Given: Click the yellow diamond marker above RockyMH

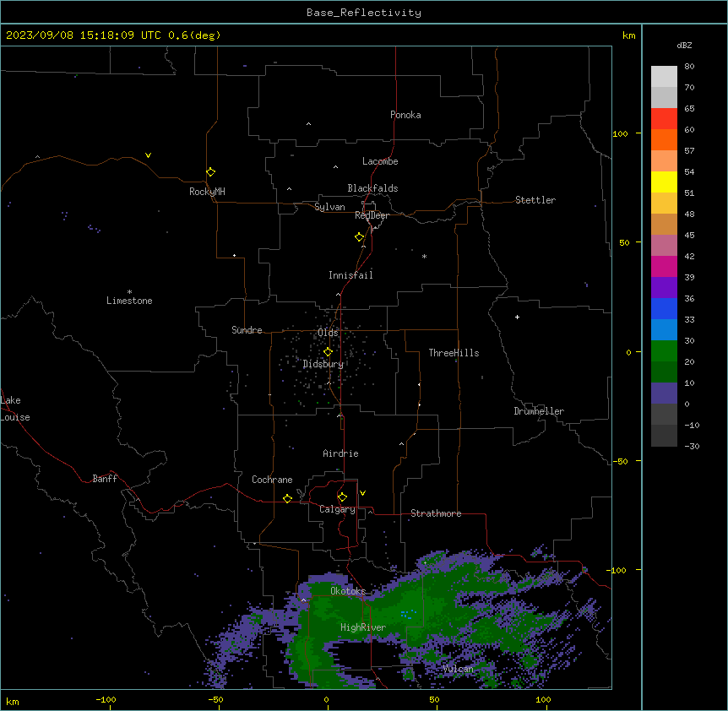Looking at the screenshot, I should point(211,172).
